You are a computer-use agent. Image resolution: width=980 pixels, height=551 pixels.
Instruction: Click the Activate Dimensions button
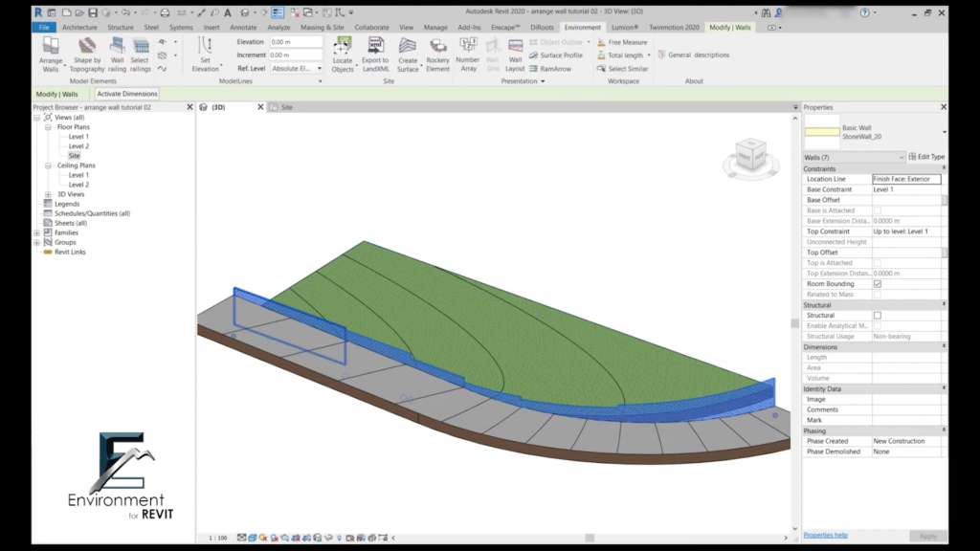coord(127,94)
